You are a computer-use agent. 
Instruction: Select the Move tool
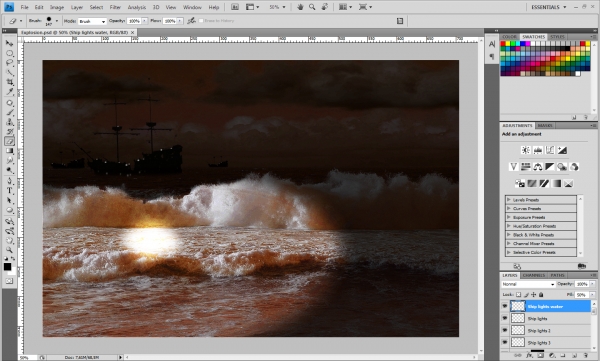tap(9, 43)
